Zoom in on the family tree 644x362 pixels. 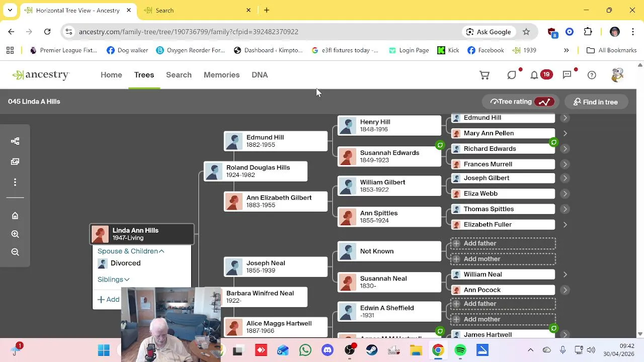[15, 234]
